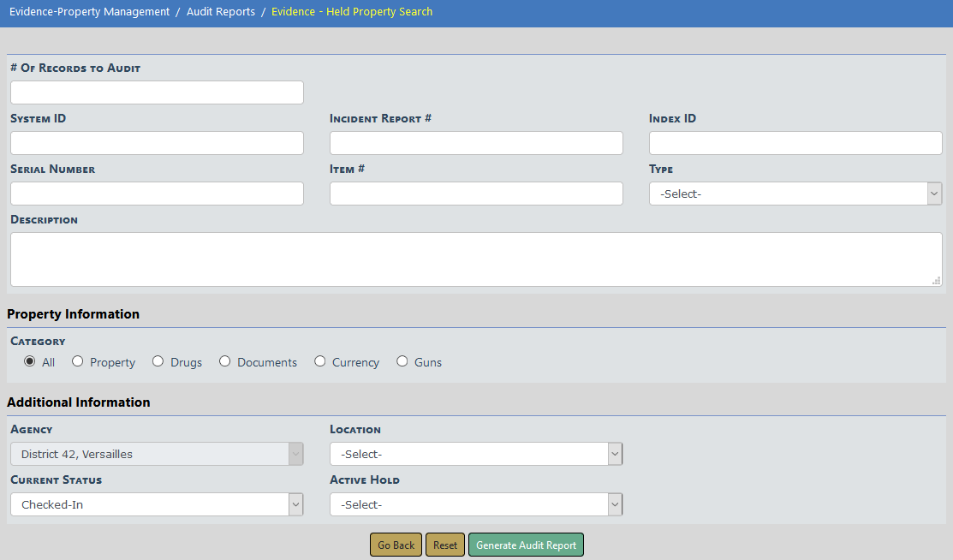The width and height of the screenshot is (953, 560).
Task: Focus the # of Records to Audit field
Action: [x=157, y=92]
